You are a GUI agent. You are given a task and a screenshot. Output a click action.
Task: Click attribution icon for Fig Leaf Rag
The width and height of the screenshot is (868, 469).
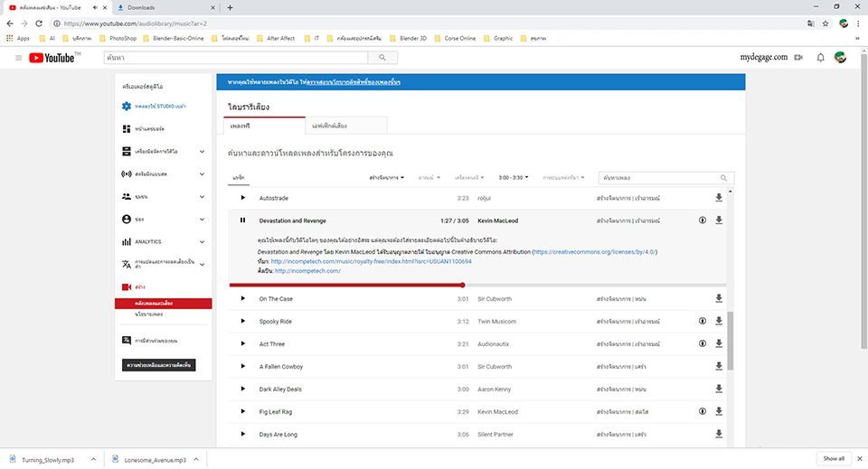702,411
